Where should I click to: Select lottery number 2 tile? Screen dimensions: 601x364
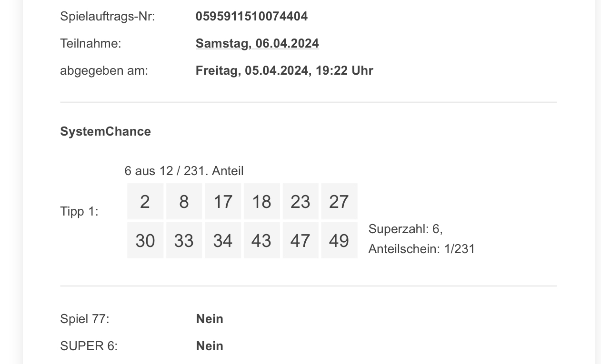(145, 201)
